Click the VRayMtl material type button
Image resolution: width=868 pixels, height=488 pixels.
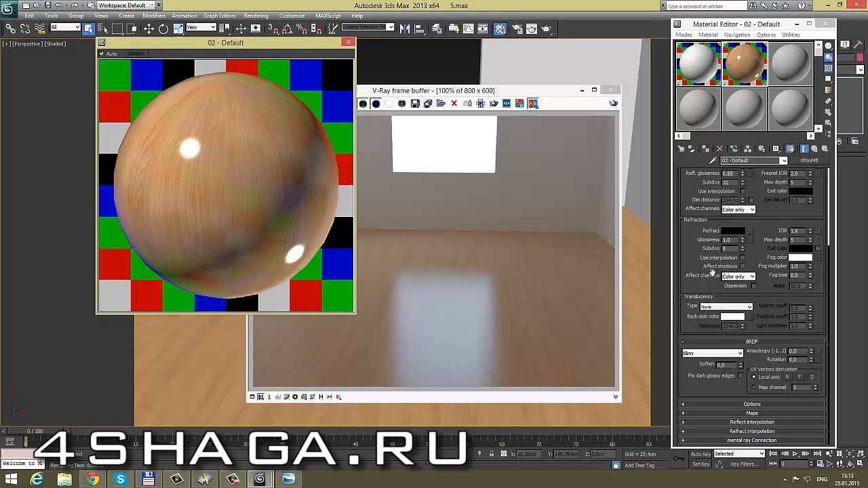click(x=809, y=161)
